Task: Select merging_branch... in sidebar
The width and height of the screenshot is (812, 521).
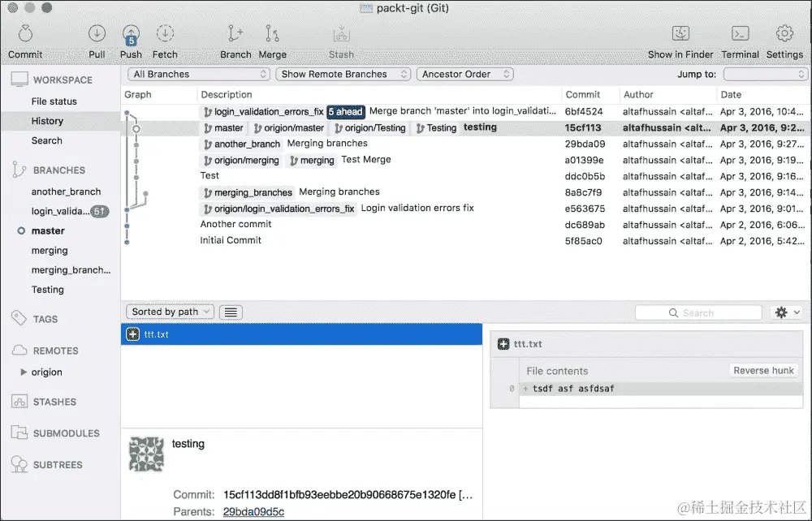Action: click(71, 270)
